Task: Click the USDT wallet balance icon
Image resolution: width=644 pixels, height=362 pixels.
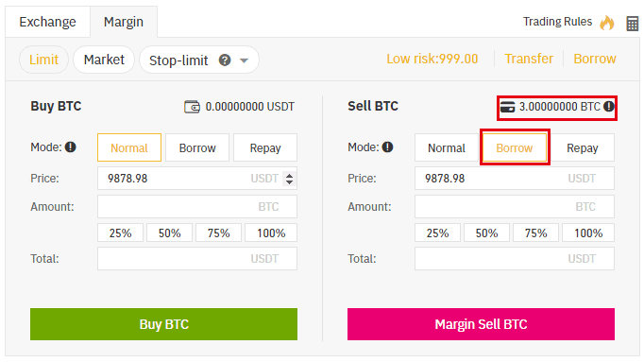Action: pyautogui.click(x=192, y=107)
